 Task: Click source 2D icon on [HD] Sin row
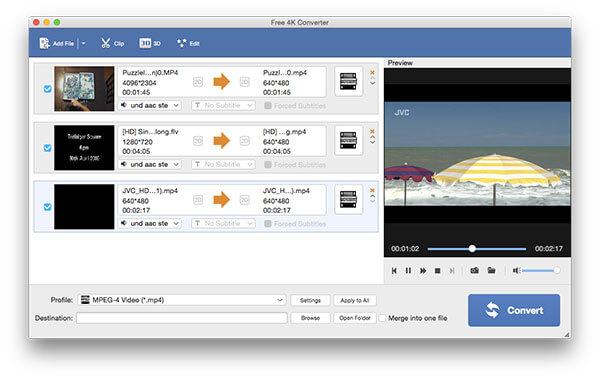pyautogui.click(x=198, y=140)
